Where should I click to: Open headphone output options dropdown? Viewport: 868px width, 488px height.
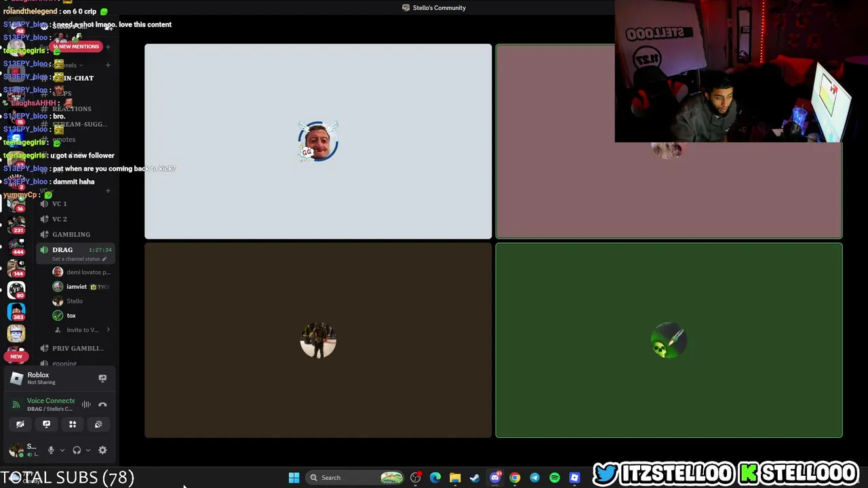coord(88,450)
